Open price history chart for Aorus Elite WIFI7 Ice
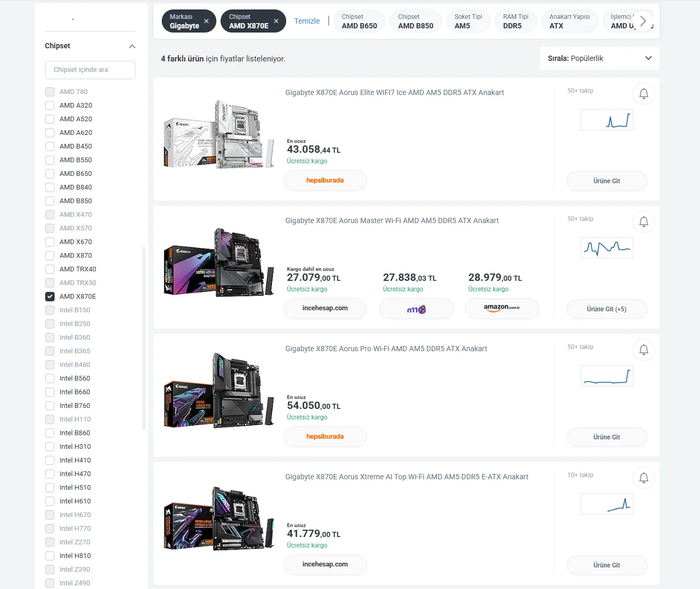700x589 pixels. click(x=607, y=120)
